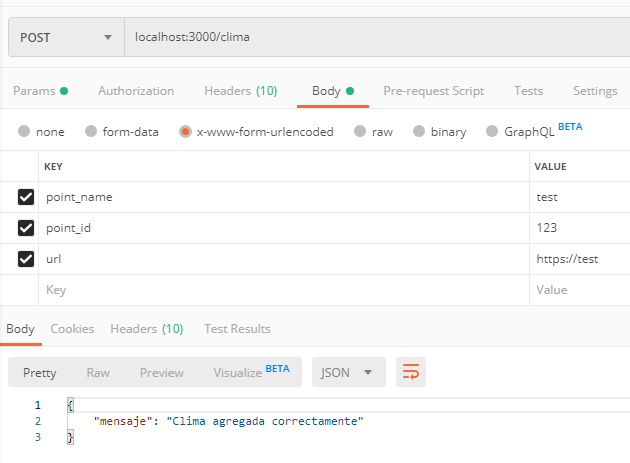Show the response Cookies tab

pyautogui.click(x=72, y=328)
